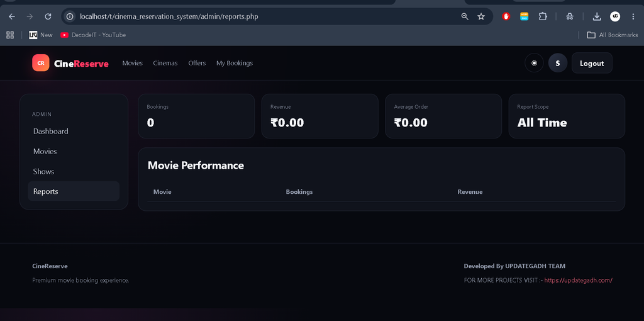
Task: Click the footer CineReserve title
Action: pyautogui.click(x=50, y=266)
